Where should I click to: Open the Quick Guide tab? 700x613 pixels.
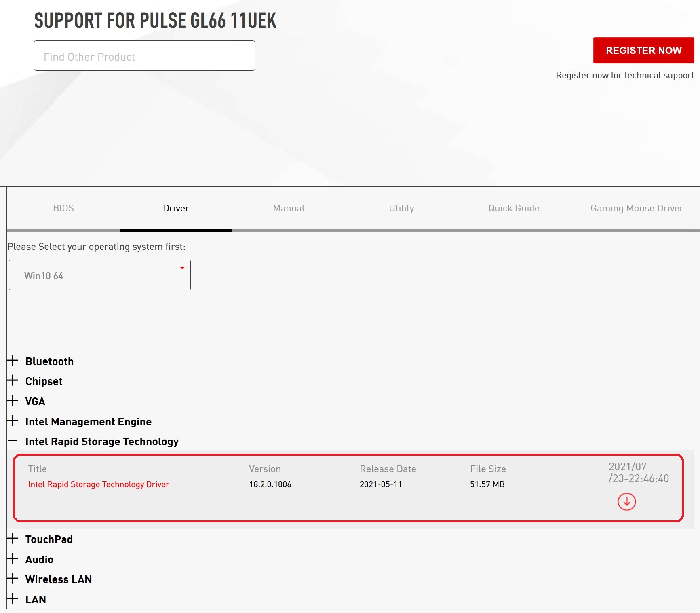514,208
